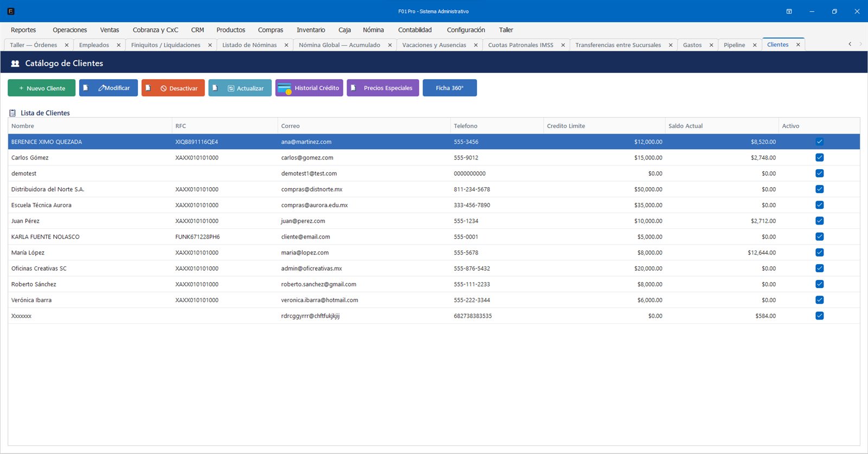Image resolution: width=868 pixels, height=454 pixels.
Task: Click the Desactivar button
Action: coord(173,88)
